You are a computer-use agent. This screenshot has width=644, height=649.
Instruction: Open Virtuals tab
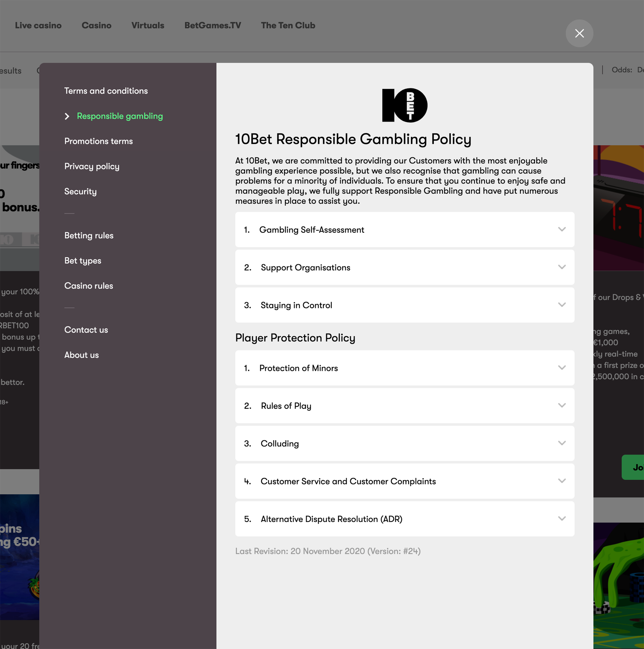pos(148,25)
